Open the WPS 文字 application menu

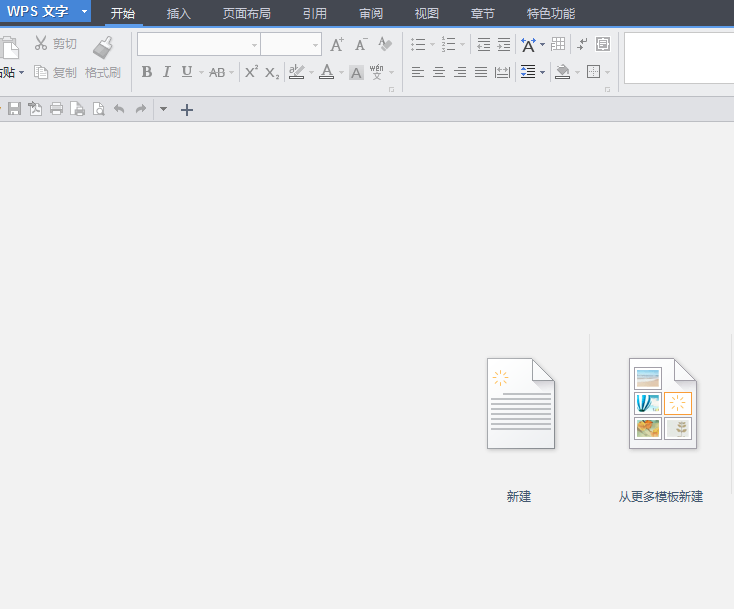[x=45, y=11]
